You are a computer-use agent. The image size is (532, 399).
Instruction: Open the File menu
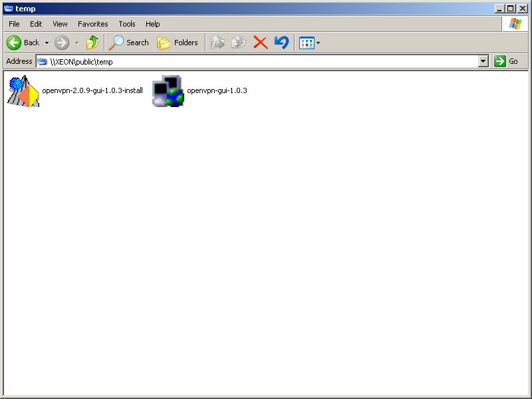(x=14, y=24)
